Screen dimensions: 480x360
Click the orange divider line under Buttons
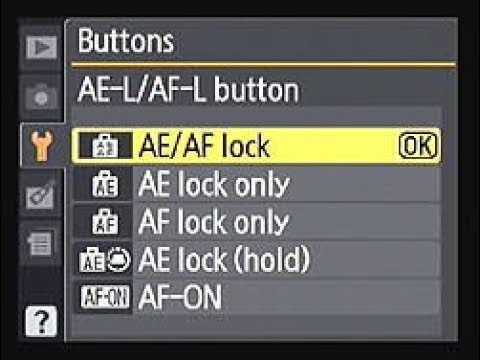click(263, 65)
